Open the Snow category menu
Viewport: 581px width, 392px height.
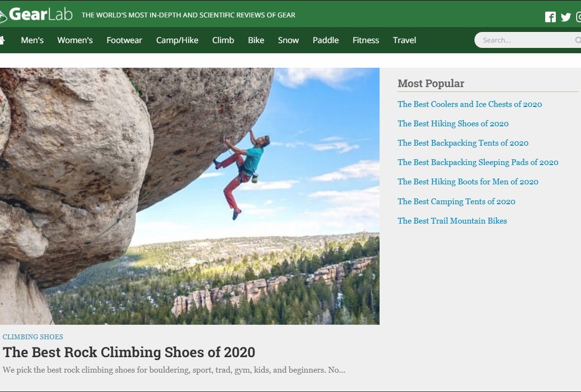tap(288, 40)
